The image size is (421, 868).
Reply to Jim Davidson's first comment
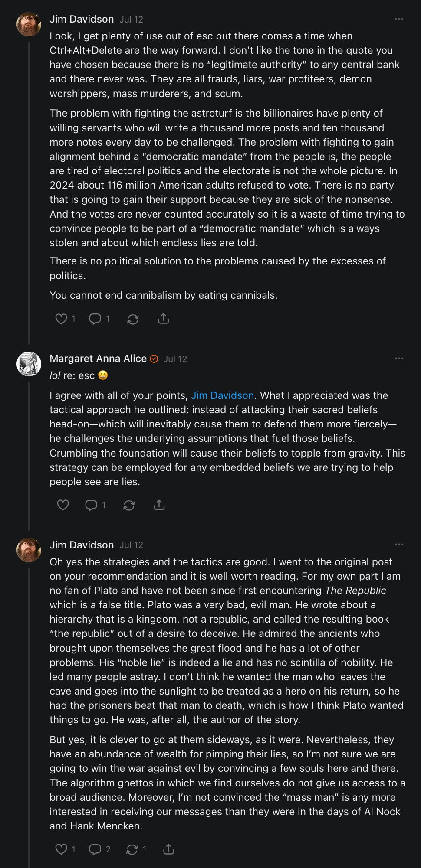(x=95, y=319)
